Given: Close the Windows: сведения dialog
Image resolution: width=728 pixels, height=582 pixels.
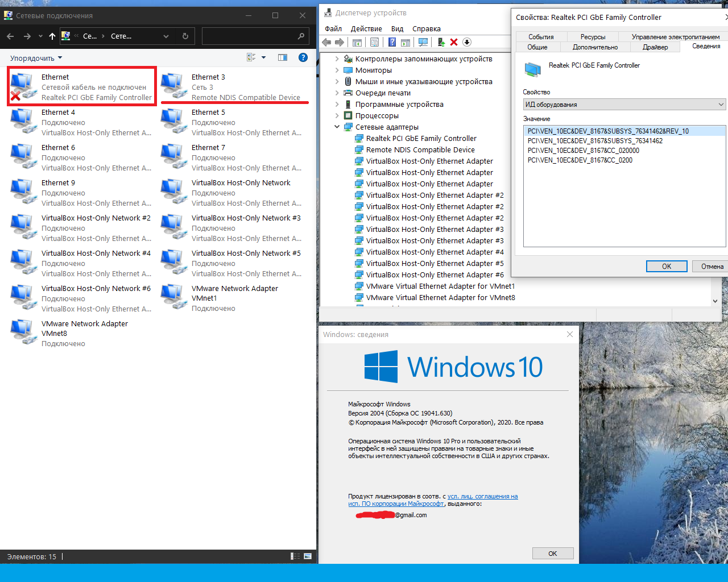Looking at the screenshot, I should [x=570, y=334].
